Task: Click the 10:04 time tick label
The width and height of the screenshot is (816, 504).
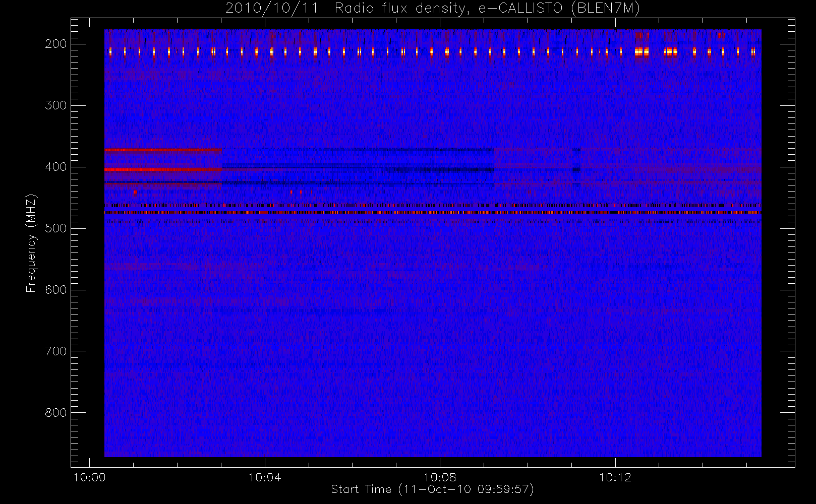Action: click(x=265, y=477)
